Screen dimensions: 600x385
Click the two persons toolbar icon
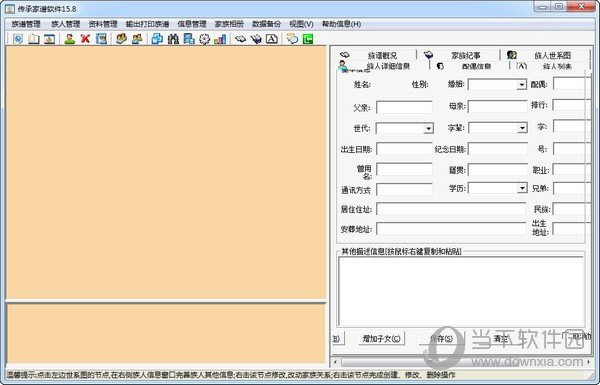pyautogui.click(x=137, y=39)
